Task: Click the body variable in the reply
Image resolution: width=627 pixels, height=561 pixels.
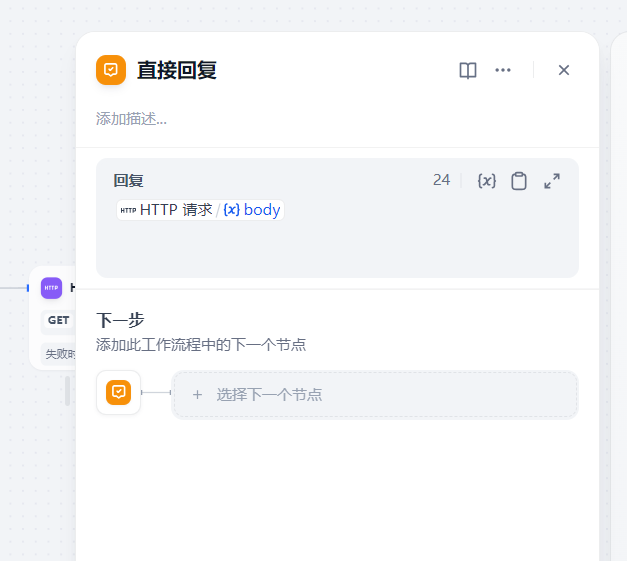Action: coord(252,210)
